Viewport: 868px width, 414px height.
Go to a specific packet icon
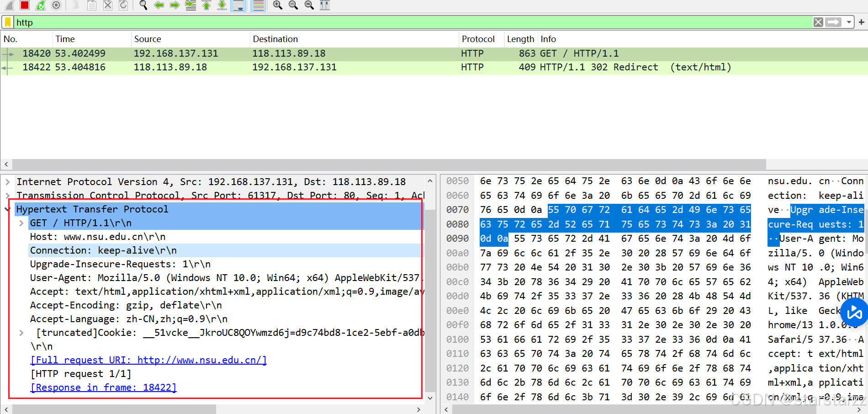click(x=191, y=5)
